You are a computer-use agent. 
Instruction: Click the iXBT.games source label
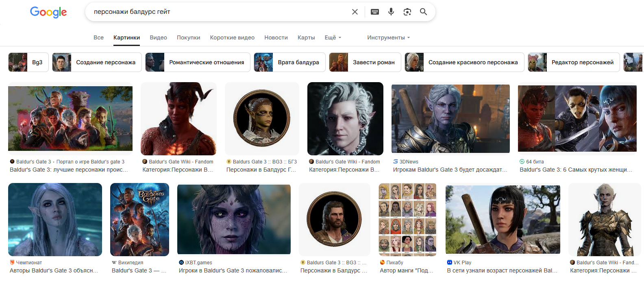[x=196, y=262]
